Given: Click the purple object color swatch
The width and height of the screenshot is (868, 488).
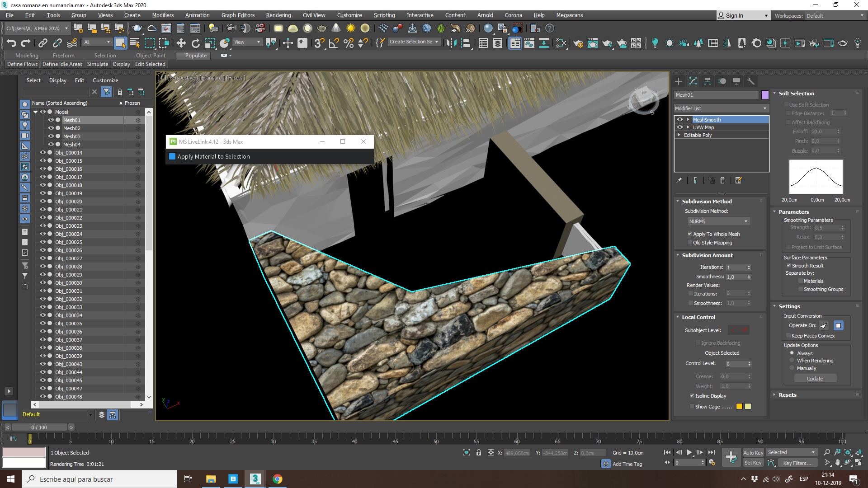Looking at the screenshot, I should click(765, 95).
